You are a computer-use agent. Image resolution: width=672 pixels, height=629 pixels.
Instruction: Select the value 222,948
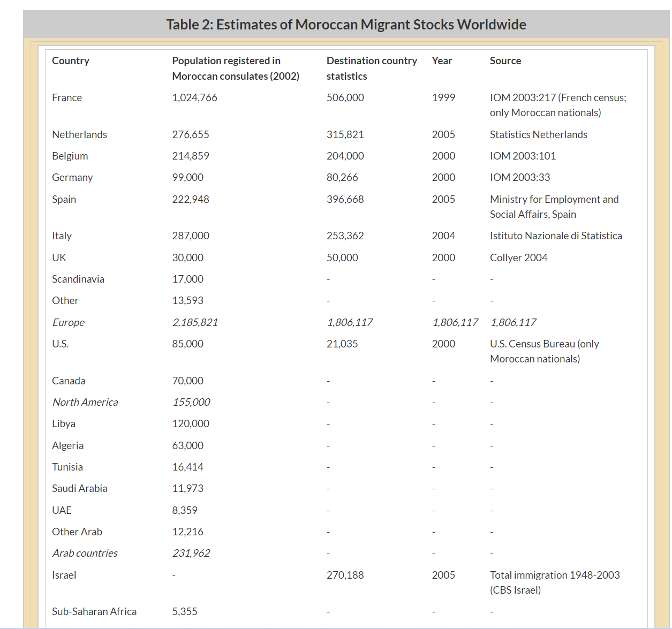tap(191, 199)
